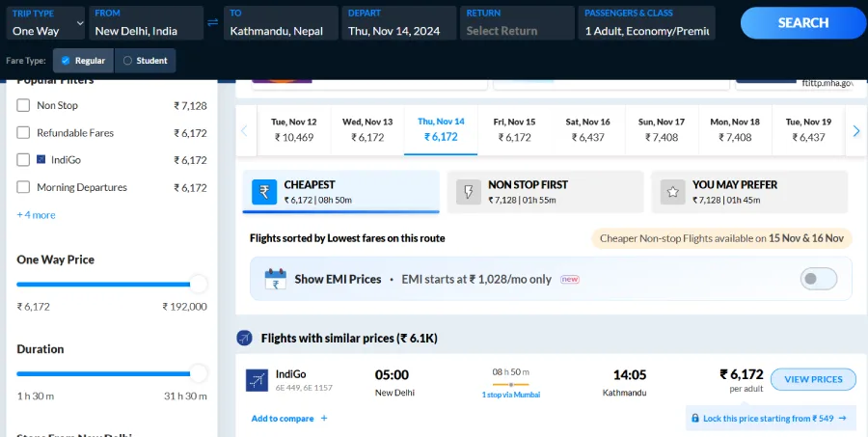Open the Trip Type dropdown
Image resolution: width=868 pixels, height=437 pixels.
(44, 22)
